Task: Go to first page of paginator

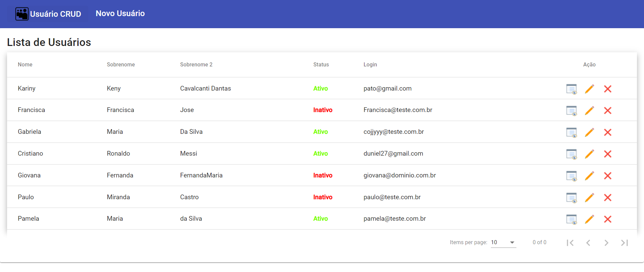Action: 570,243
